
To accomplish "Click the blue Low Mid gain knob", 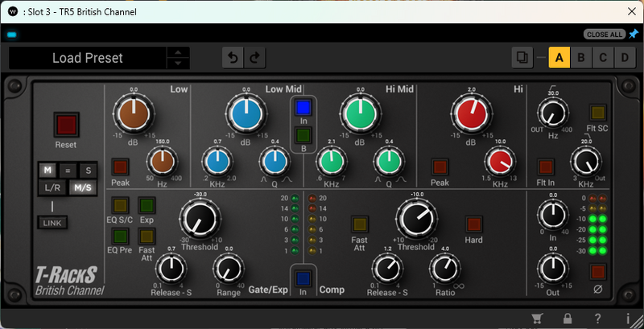I will pyautogui.click(x=246, y=113).
